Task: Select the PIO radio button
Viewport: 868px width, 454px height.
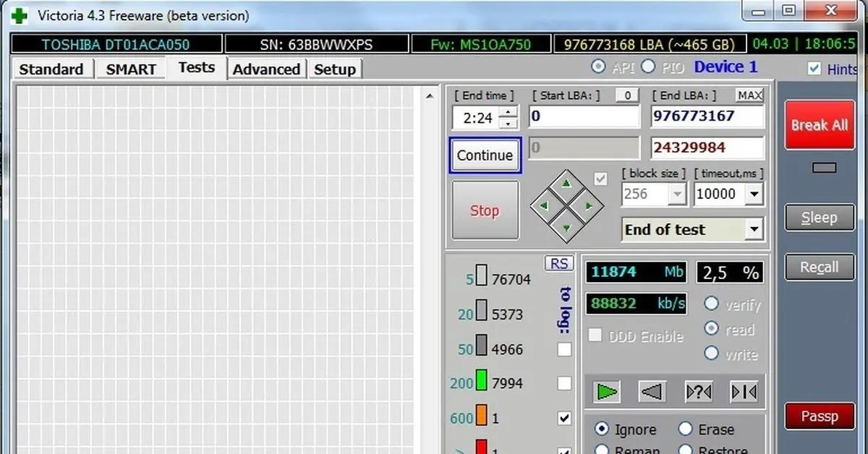Action: coord(648,67)
